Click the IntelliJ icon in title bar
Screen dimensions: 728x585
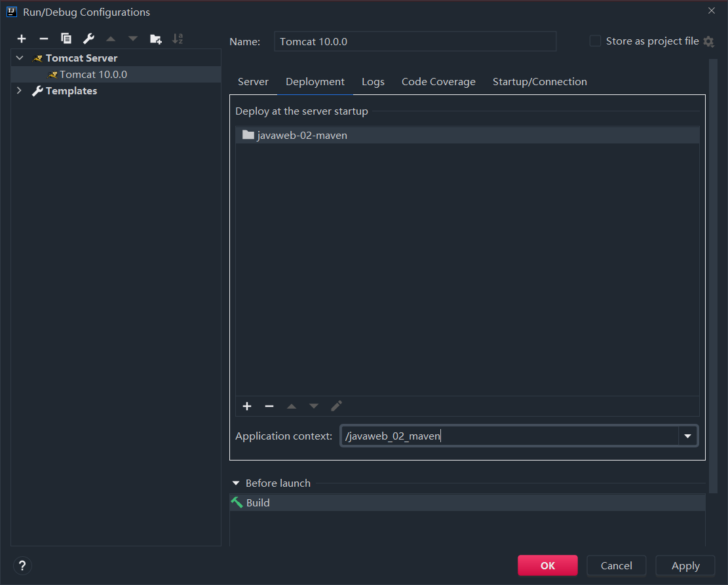[12, 12]
